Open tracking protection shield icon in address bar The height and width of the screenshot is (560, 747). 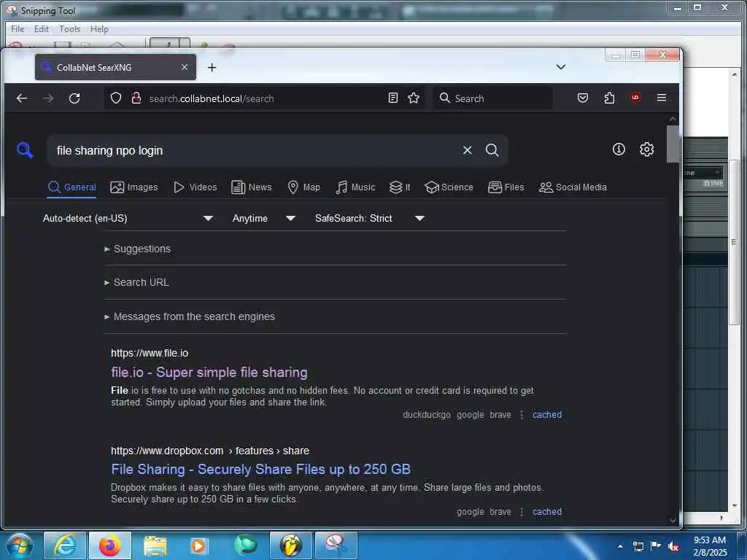pyautogui.click(x=116, y=98)
